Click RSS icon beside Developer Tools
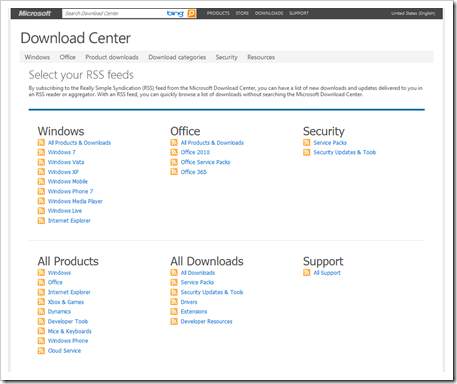This screenshot has height=384, width=457. coord(41,321)
